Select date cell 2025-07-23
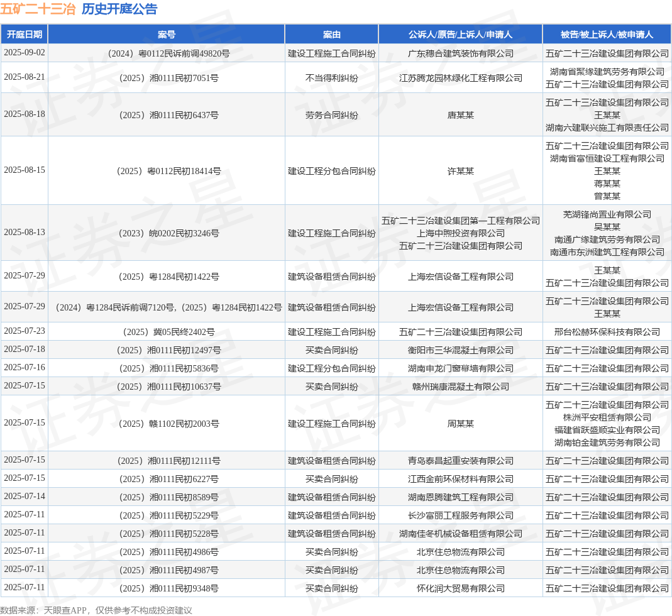 [x=25, y=331]
